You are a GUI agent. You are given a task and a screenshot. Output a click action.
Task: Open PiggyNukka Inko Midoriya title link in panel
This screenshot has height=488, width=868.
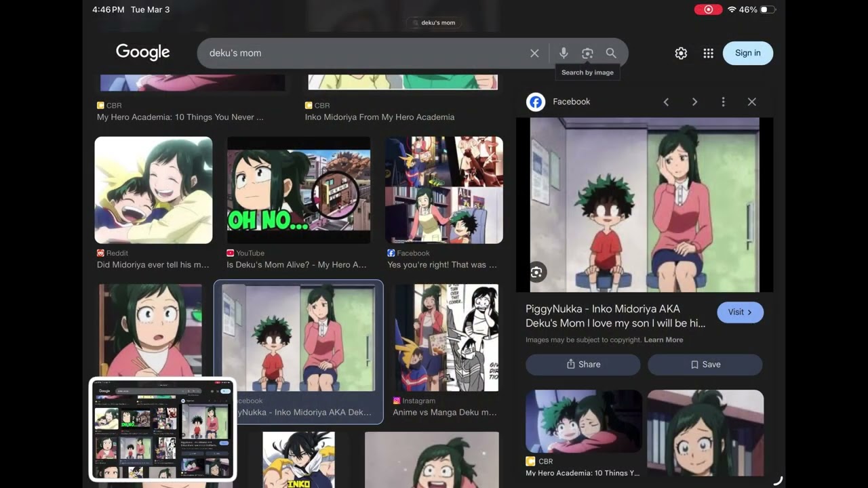tap(616, 316)
